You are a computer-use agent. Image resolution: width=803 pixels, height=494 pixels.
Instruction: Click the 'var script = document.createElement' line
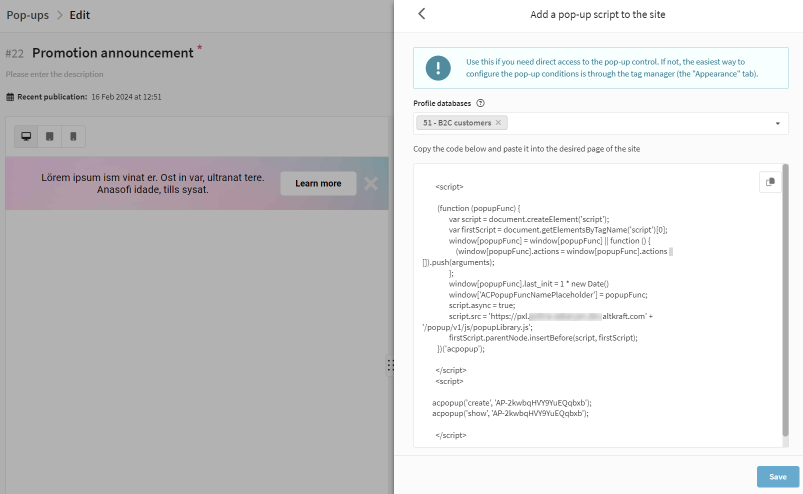(529, 219)
